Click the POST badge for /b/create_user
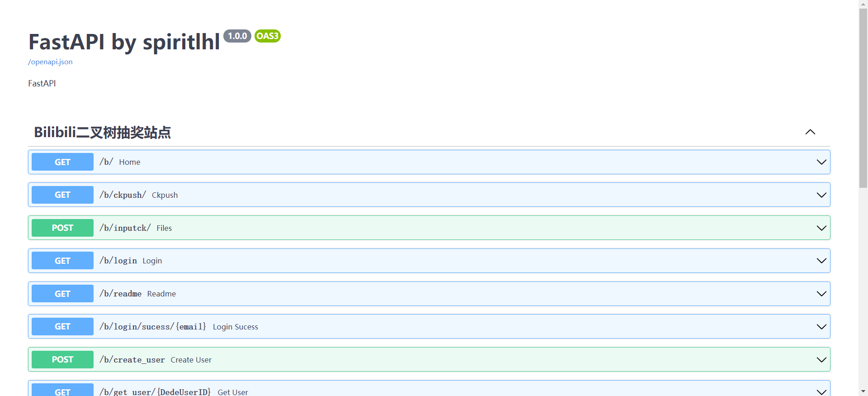Viewport: 868px width, 396px height. [x=62, y=360]
